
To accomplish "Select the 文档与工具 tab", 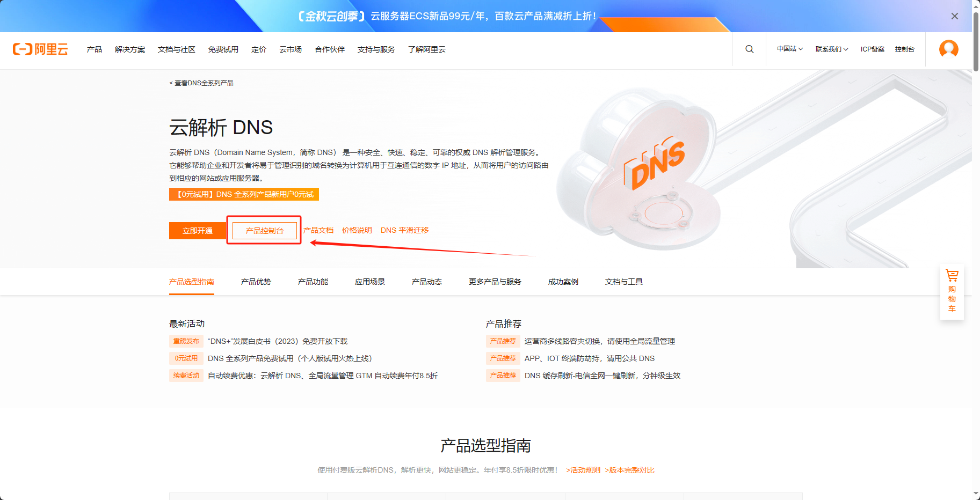I will (x=624, y=282).
